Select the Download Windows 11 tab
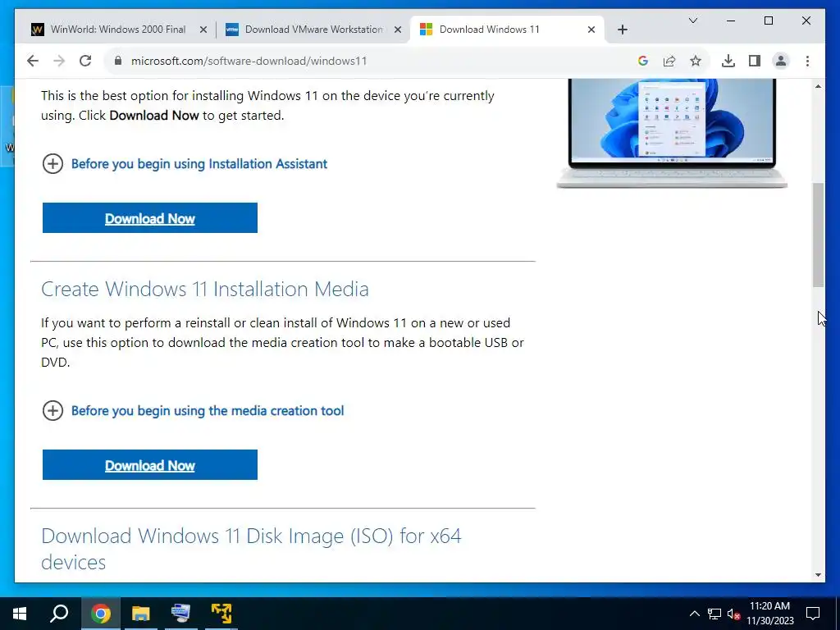 (x=507, y=30)
